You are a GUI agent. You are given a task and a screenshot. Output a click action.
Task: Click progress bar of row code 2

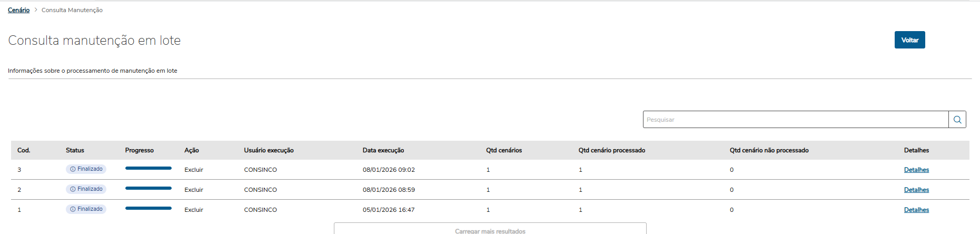[149, 188]
